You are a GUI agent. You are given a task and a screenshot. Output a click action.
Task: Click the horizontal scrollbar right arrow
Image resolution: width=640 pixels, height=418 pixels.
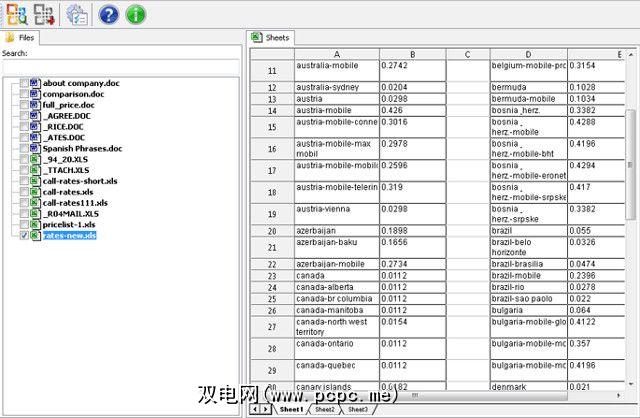[619, 395]
